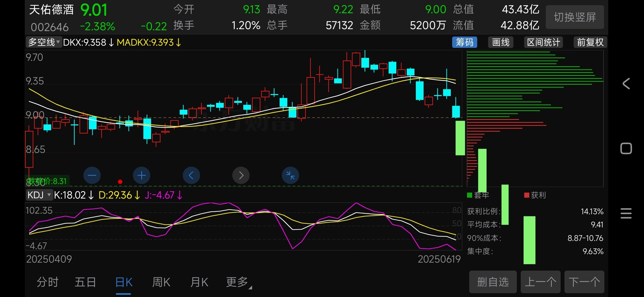644x297 pixels.
Task: Go to next stock with 下一个
Action: coord(584,282)
